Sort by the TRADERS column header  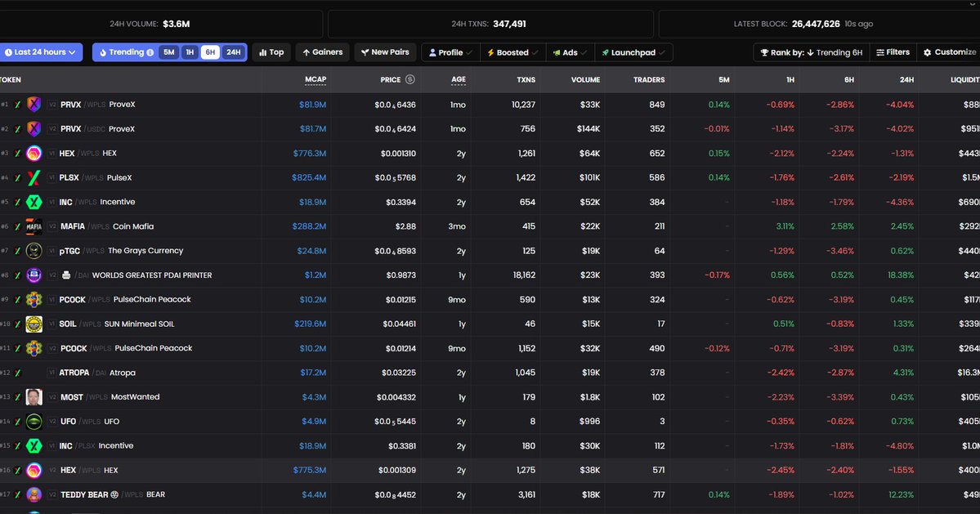point(649,79)
